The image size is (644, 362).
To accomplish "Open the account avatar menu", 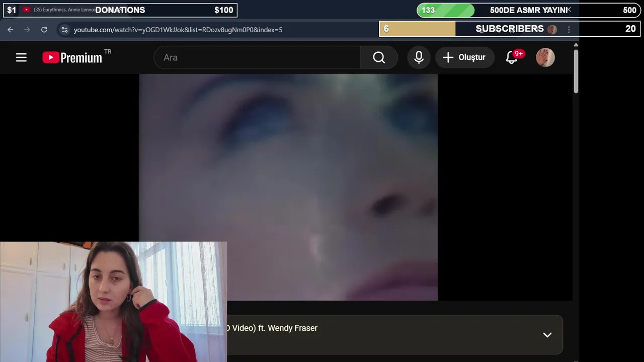I will coord(545,57).
